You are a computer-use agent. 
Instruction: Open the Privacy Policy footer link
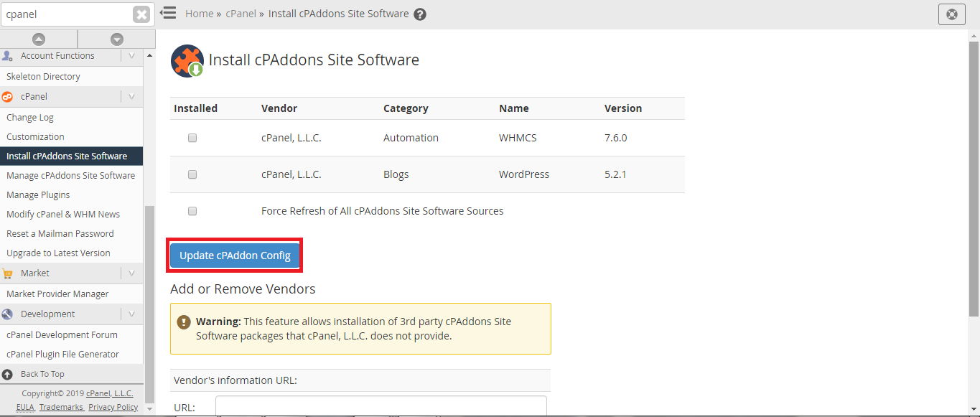coord(113,407)
